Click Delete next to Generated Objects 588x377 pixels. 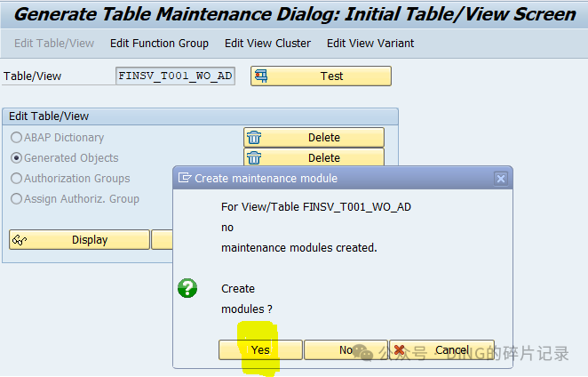[x=314, y=157]
